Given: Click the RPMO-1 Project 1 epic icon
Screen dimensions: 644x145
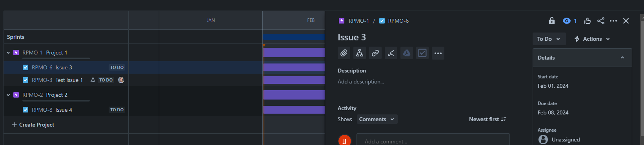Looking at the screenshot, I should point(16,53).
